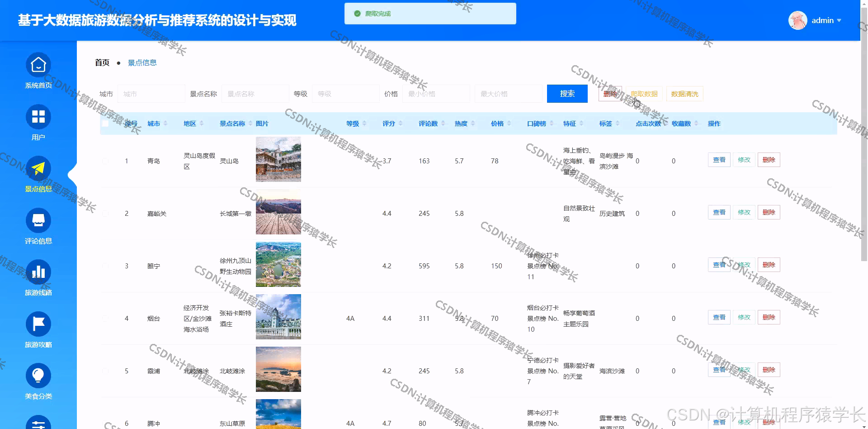Screen dimensions: 868x429
Task: Focus the 景点名称 filter input
Action: pyautogui.click(x=255, y=94)
